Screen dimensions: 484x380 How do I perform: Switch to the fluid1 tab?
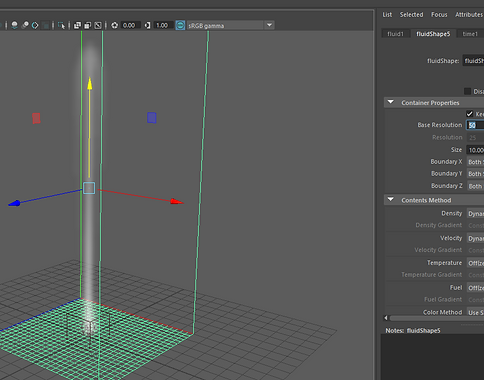(x=396, y=34)
